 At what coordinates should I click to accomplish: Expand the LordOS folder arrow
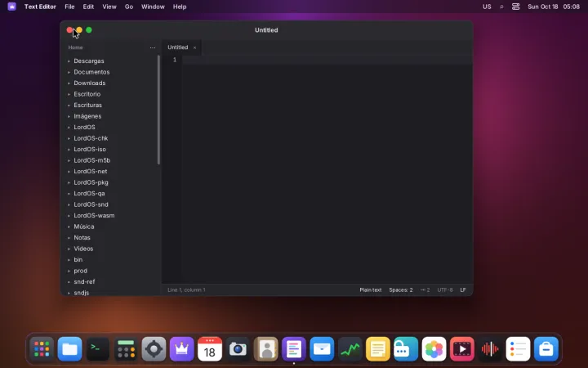[69, 128]
